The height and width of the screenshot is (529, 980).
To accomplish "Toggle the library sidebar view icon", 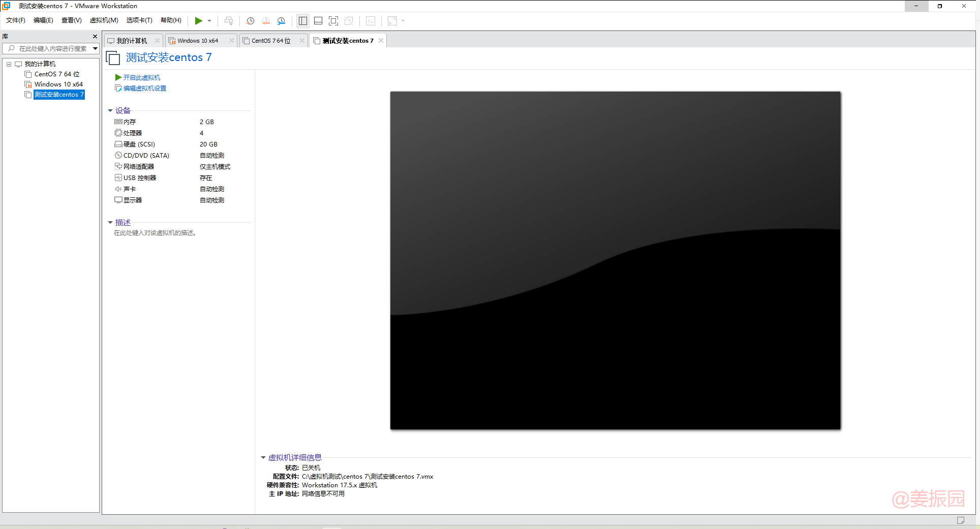I will [303, 21].
